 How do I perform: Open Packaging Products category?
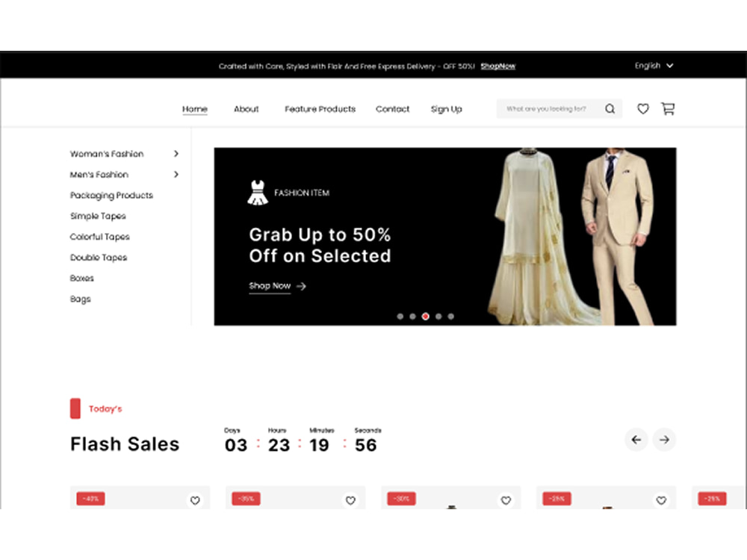coord(111,196)
